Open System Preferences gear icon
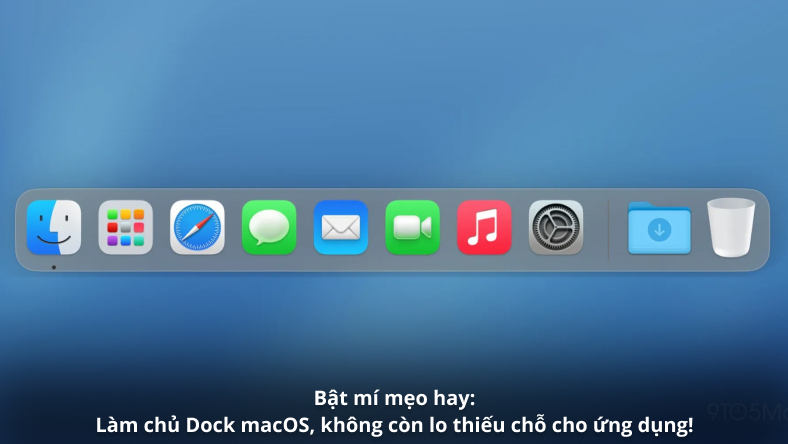Screen dimensions: 788x444 [556, 227]
